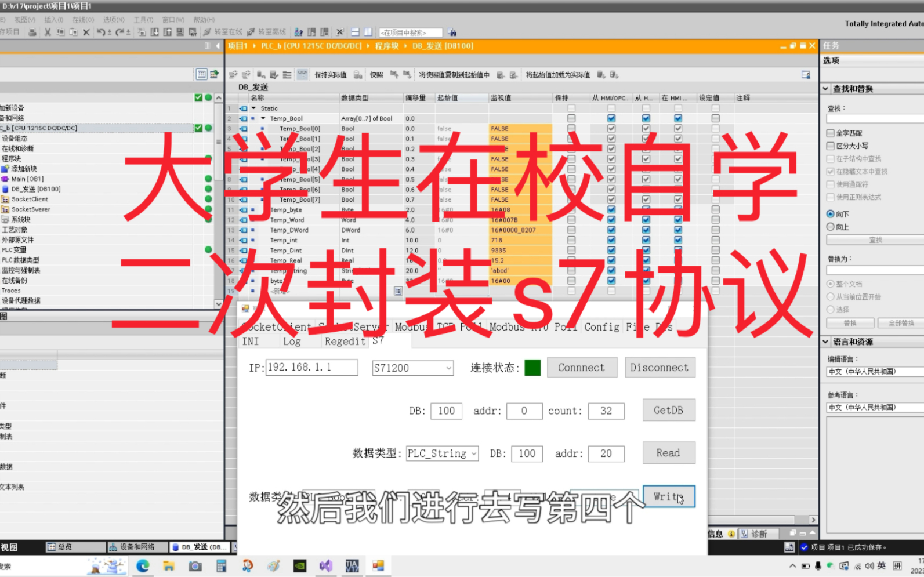Check the 全字匹配 whole word checkbox
The height and width of the screenshot is (577, 924).
pos(830,133)
